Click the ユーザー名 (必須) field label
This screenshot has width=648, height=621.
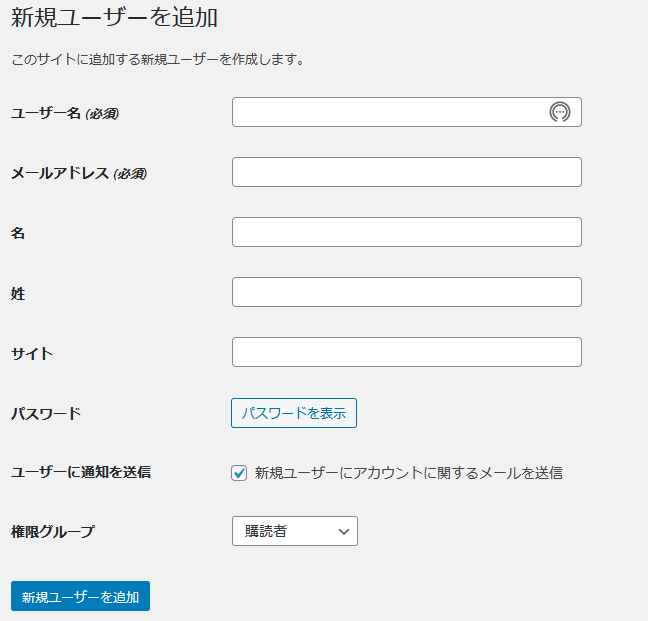65,113
